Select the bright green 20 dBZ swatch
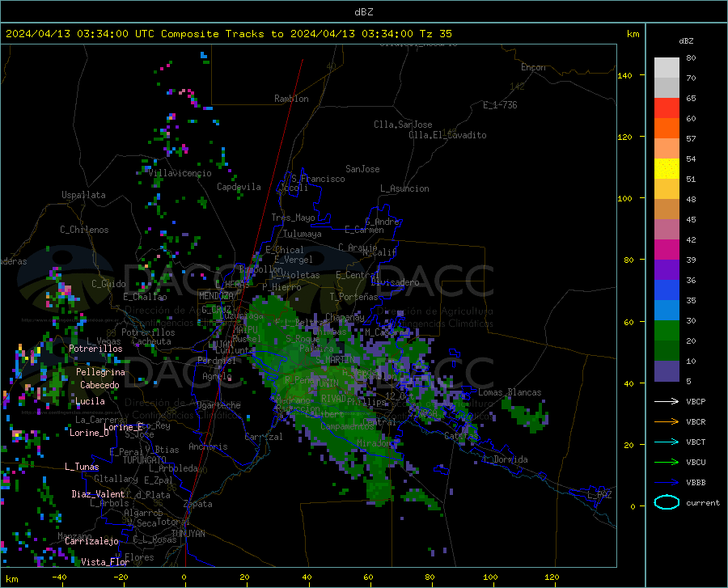 click(667, 331)
